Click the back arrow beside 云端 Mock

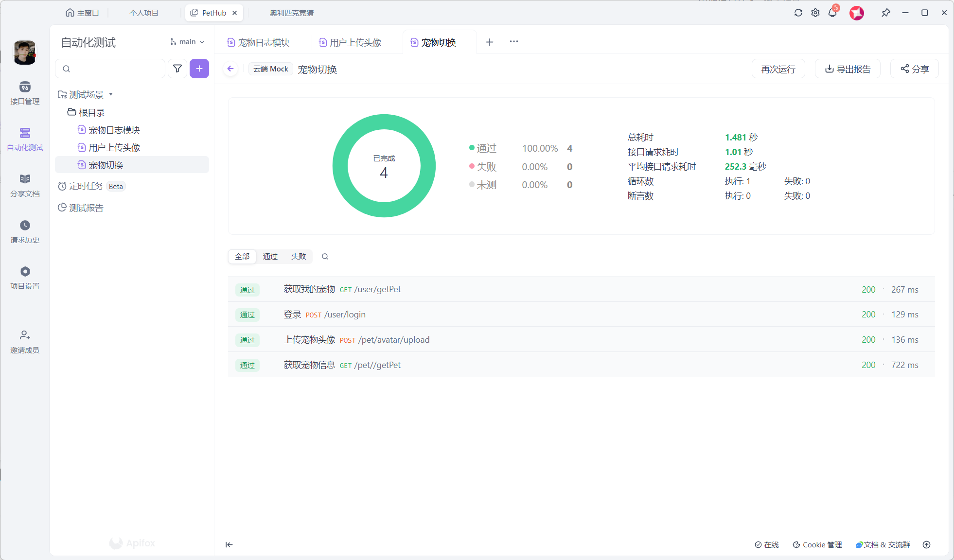[x=230, y=69]
